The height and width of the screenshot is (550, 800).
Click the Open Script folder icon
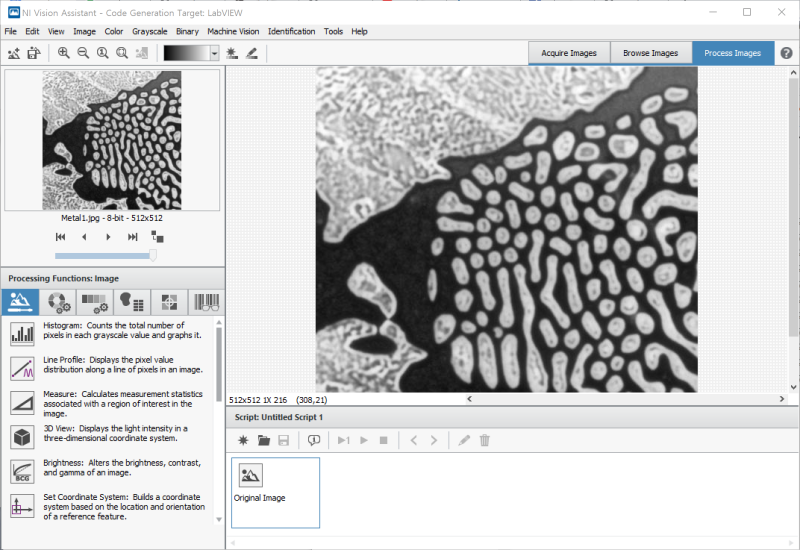coord(264,440)
